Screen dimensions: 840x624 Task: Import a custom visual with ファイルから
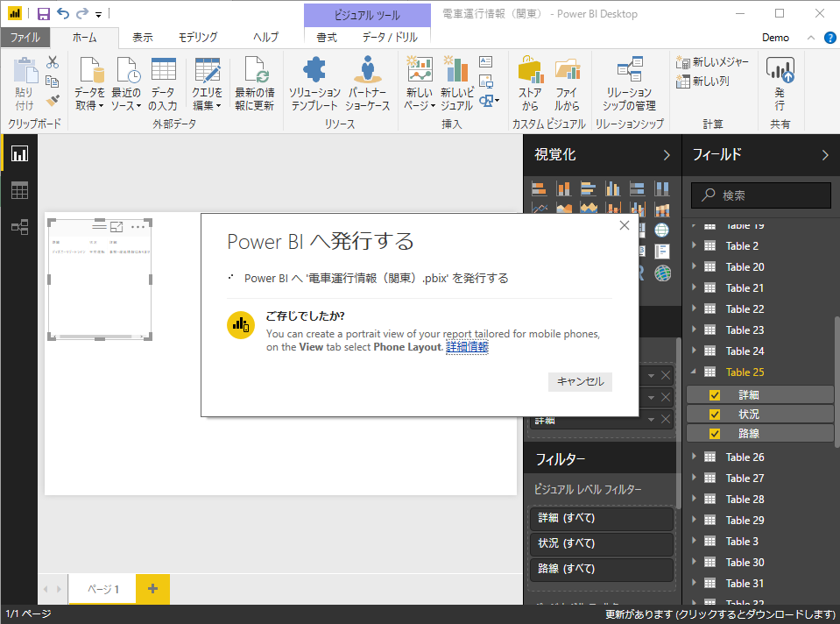point(567,83)
